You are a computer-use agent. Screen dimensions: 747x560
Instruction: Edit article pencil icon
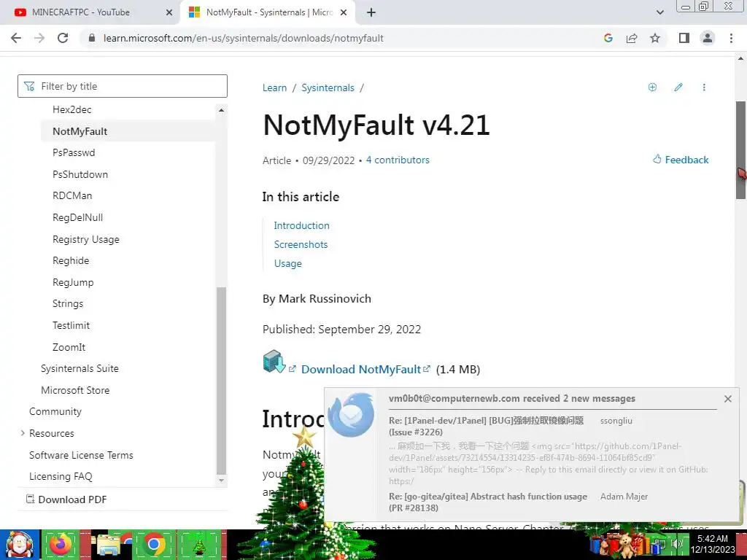tap(678, 87)
